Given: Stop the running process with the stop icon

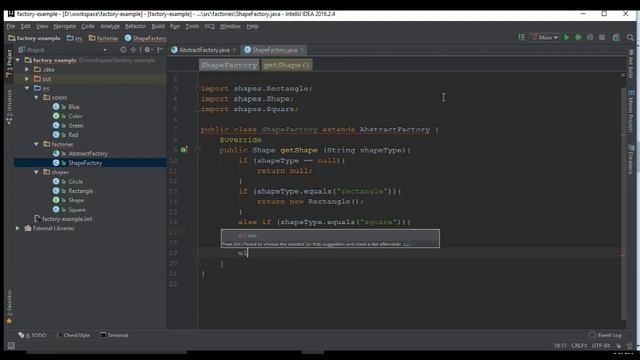Looking at the screenshot, I should click(602, 38).
